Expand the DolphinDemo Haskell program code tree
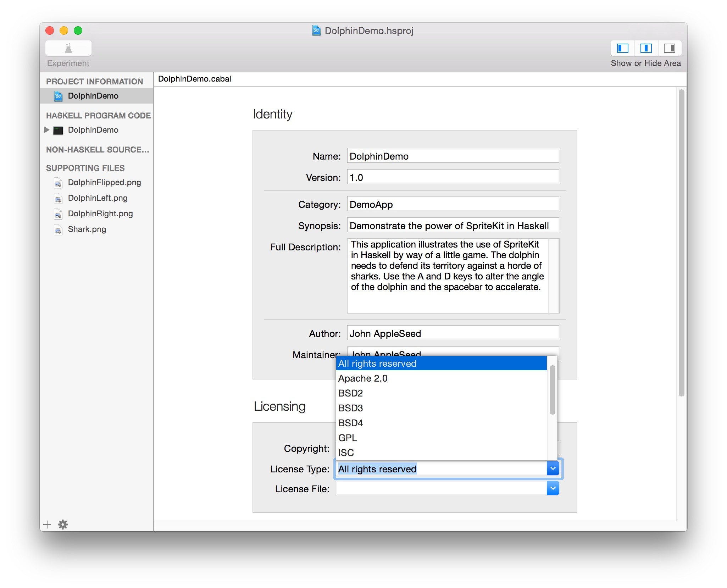727x588 pixels. 47,130
